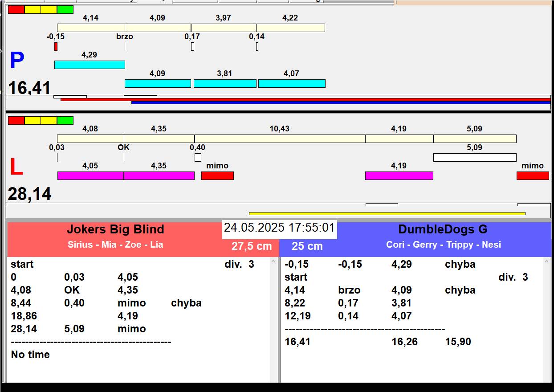Select the magenta 4,35 run bar
The width and height of the screenshot is (554, 392).
coord(159,176)
